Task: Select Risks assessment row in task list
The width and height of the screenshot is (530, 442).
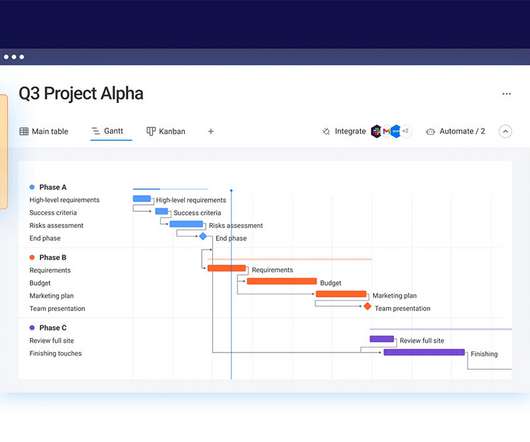Action: point(56,225)
